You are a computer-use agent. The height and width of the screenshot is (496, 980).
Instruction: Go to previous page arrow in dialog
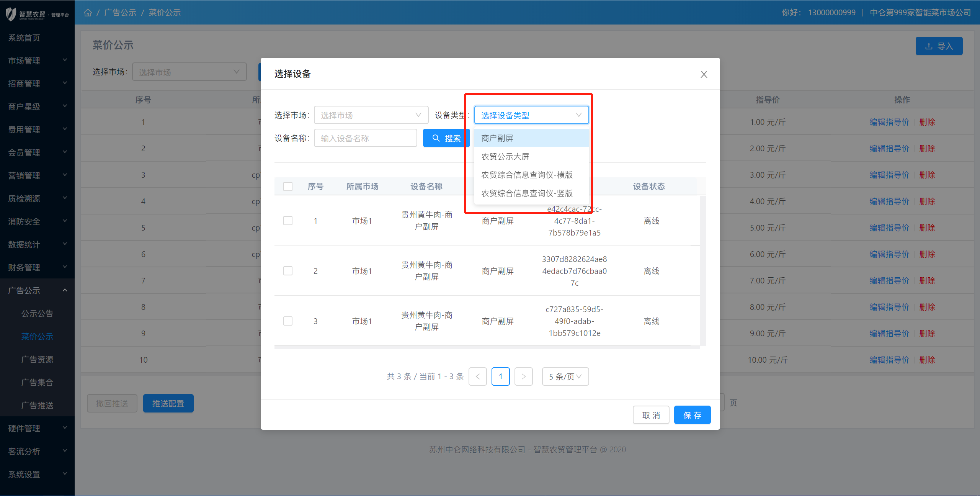coord(477,377)
